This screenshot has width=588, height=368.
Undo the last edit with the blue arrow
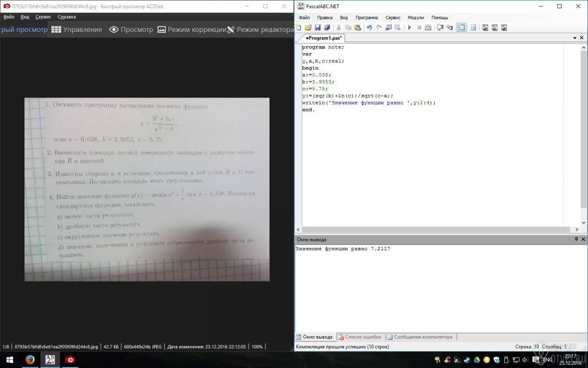369,27
